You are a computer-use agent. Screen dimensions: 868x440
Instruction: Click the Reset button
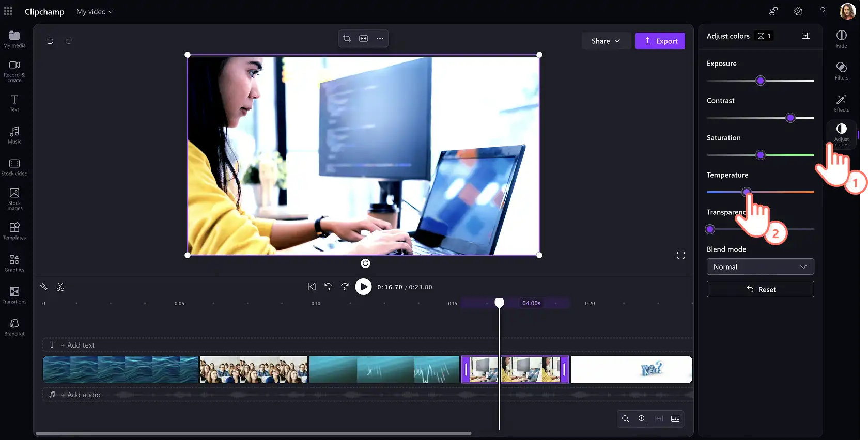pyautogui.click(x=761, y=289)
